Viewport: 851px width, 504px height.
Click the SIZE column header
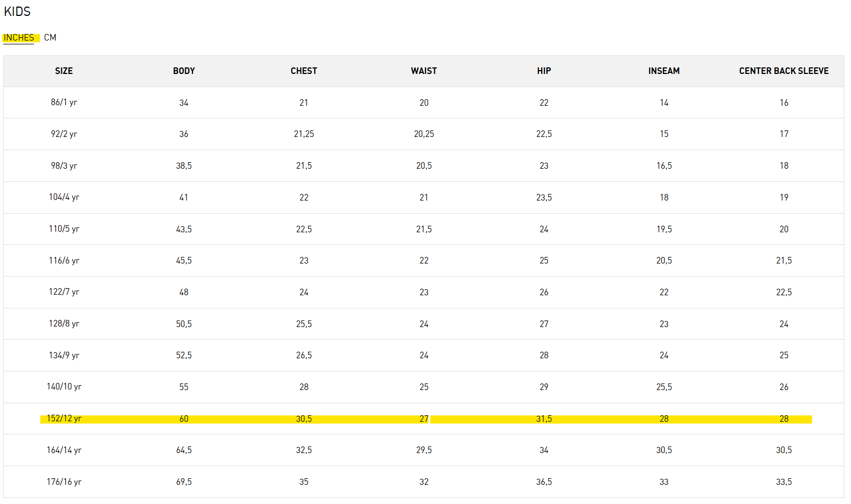[64, 71]
